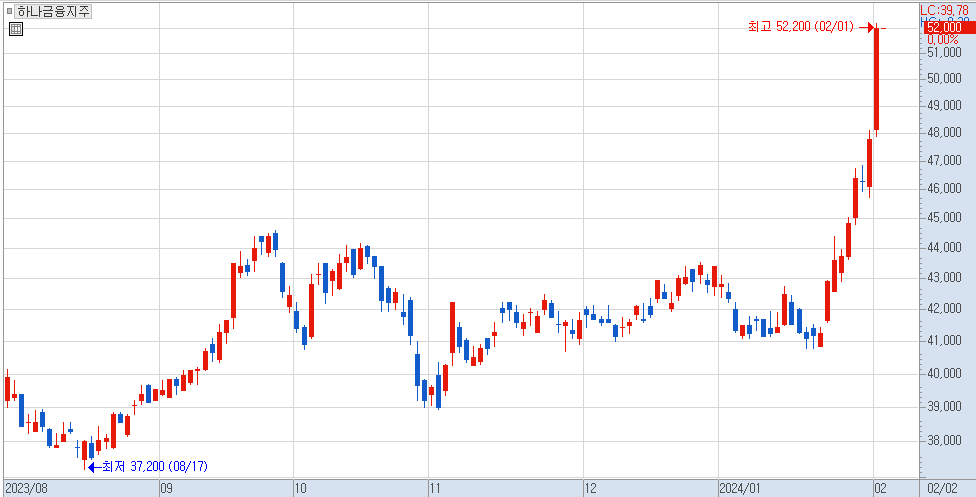Click the 최고 52,200 (02/01) high annotation
The height and width of the screenshot is (497, 976).
(800, 27)
